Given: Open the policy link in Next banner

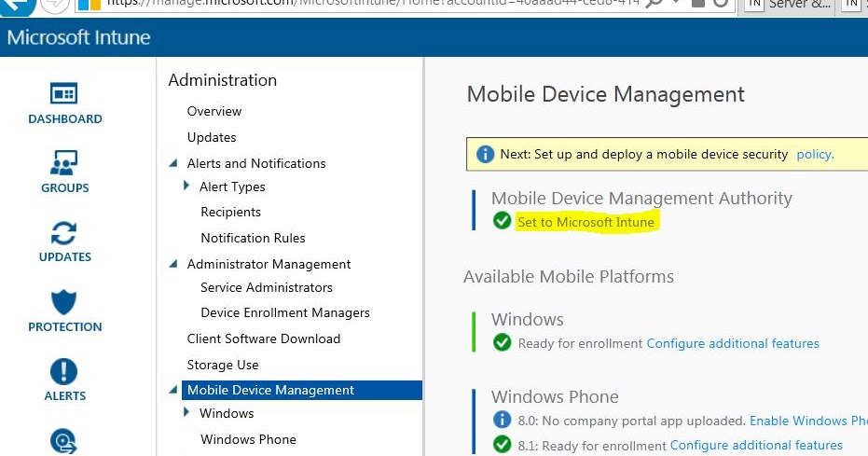Looking at the screenshot, I should [x=815, y=155].
